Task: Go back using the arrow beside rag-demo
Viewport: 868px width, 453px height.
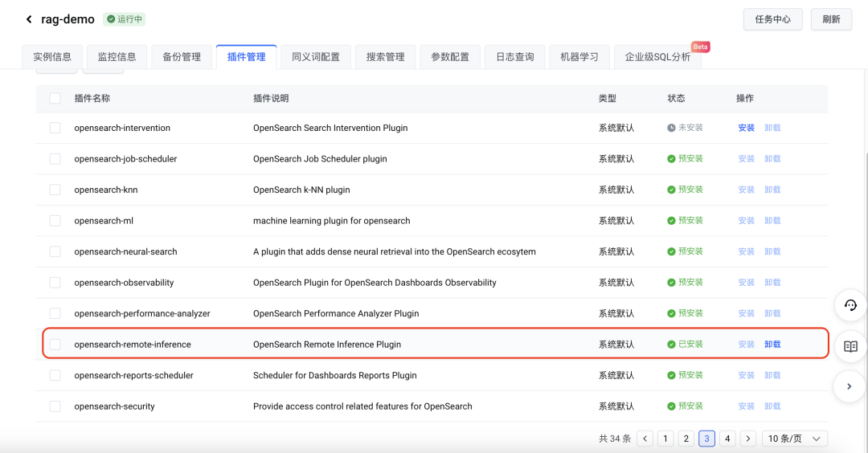Action: [29, 19]
